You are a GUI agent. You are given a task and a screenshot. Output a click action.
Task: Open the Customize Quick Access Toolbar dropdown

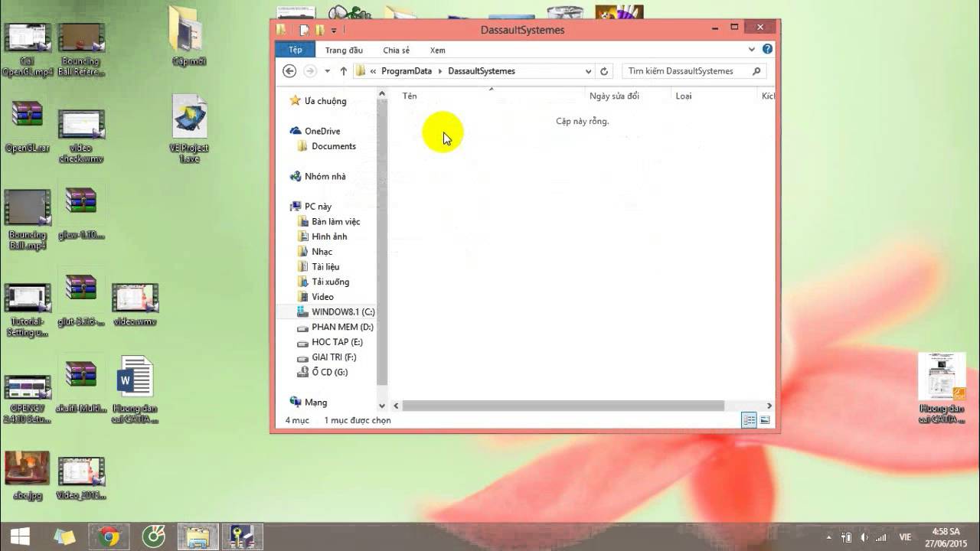334,31
